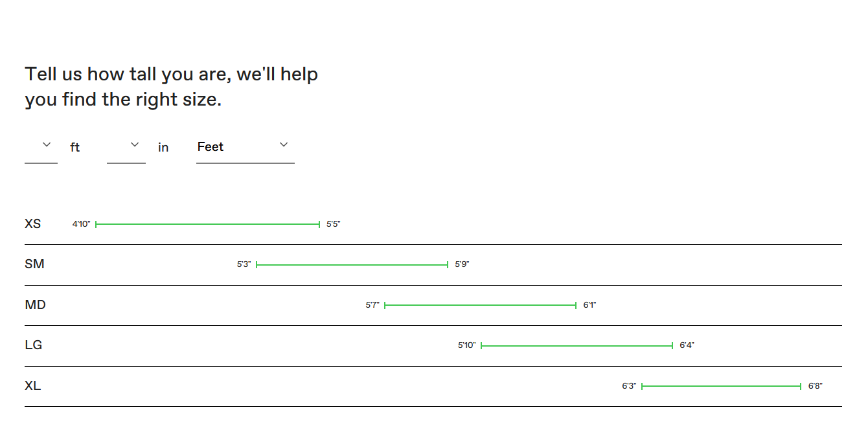Click the MD green height range bar

pos(480,305)
